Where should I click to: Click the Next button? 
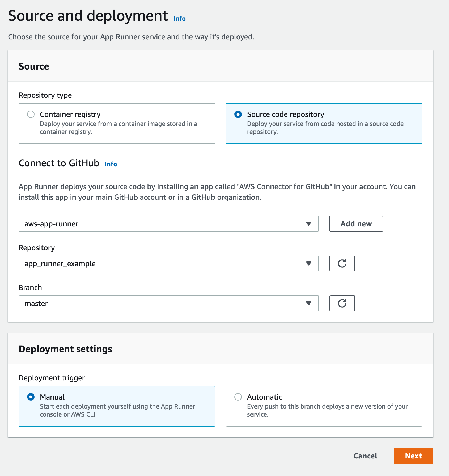click(413, 456)
